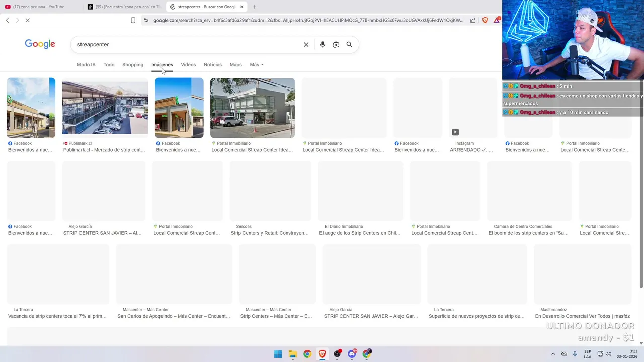Open the Brave Rewards triangle icon

pyautogui.click(x=497, y=20)
